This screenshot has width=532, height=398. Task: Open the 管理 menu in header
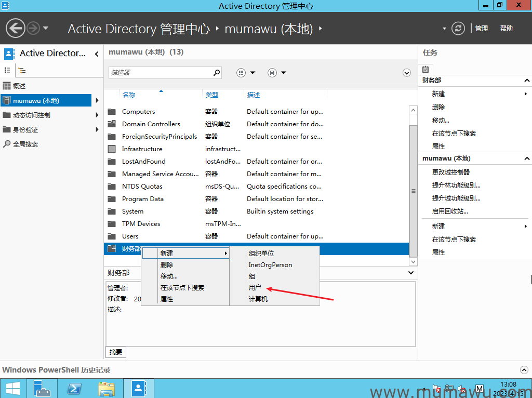click(x=482, y=29)
